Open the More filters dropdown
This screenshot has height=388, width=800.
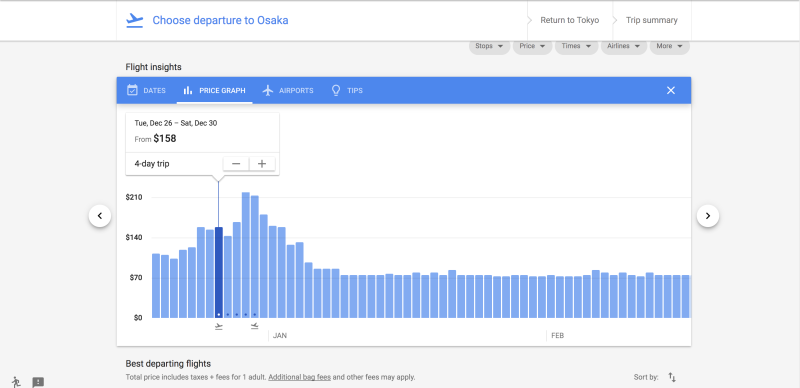(669, 46)
